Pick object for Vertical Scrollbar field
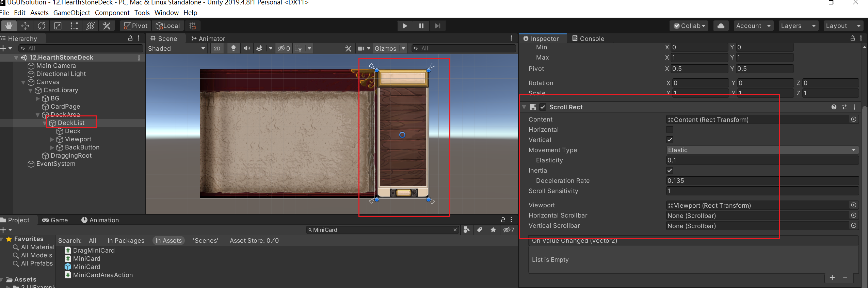868x288 pixels. coord(854,226)
